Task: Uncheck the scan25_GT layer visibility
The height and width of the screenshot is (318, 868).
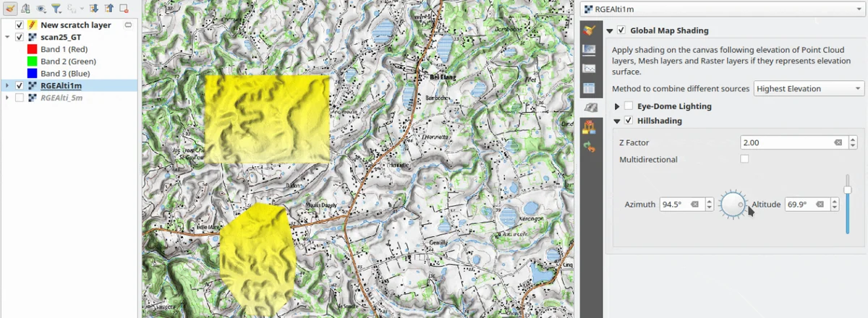Action: pos(20,37)
